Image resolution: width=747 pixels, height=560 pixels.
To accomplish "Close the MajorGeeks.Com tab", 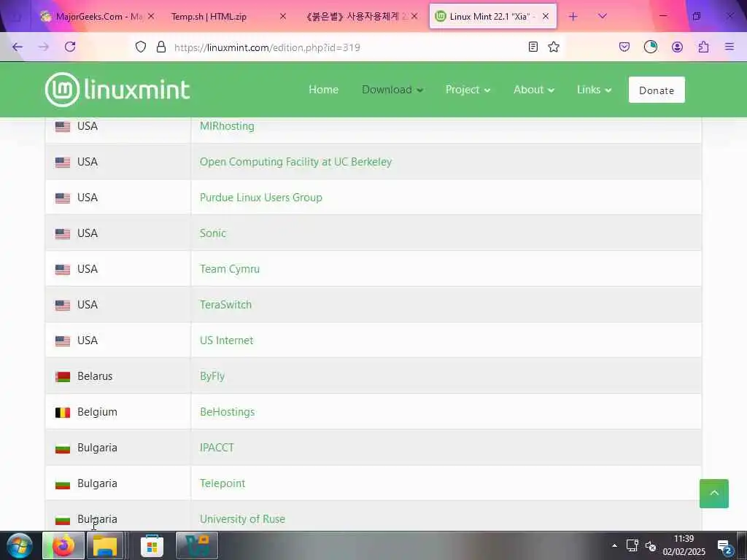I will point(151,17).
